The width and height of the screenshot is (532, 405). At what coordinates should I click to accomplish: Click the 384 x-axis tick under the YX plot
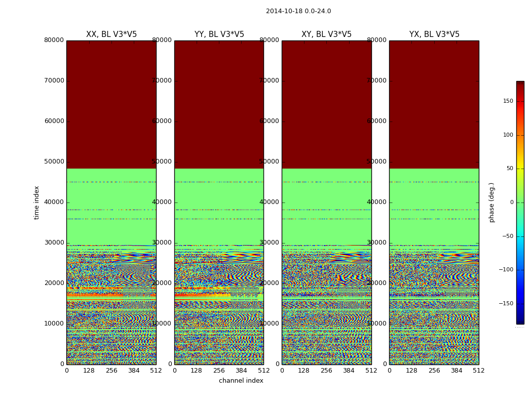coord(457,371)
